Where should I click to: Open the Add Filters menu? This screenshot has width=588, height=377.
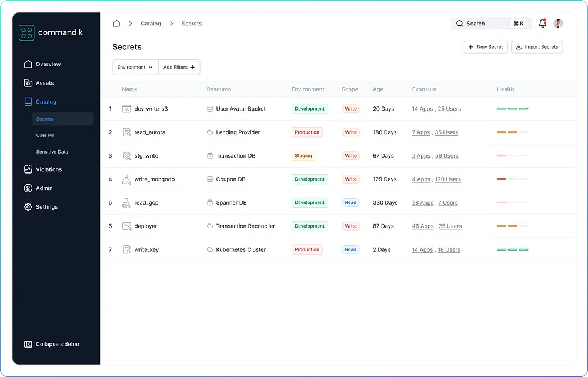(179, 67)
